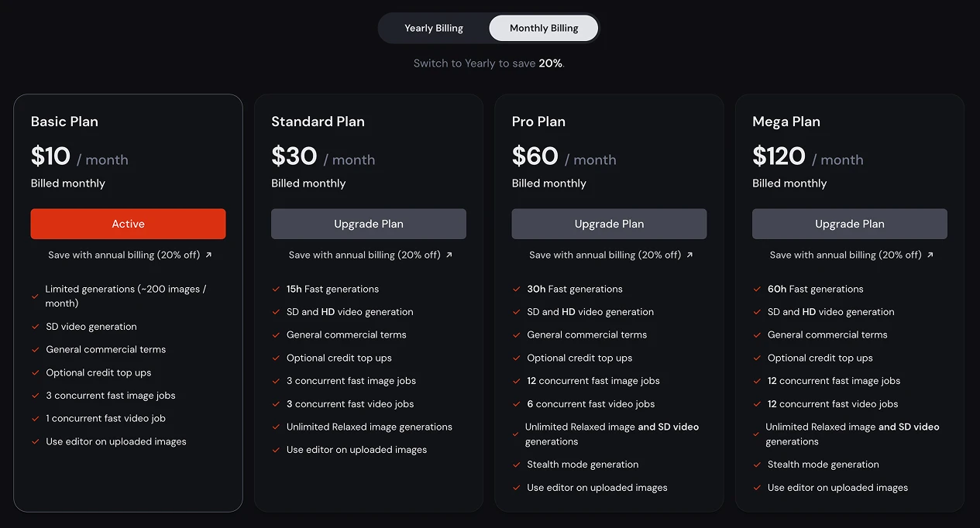Screen dimensions: 980x528
Task: Click the arrow icon on Mega Plan annual billing link
Action: pyautogui.click(x=930, y=253)
